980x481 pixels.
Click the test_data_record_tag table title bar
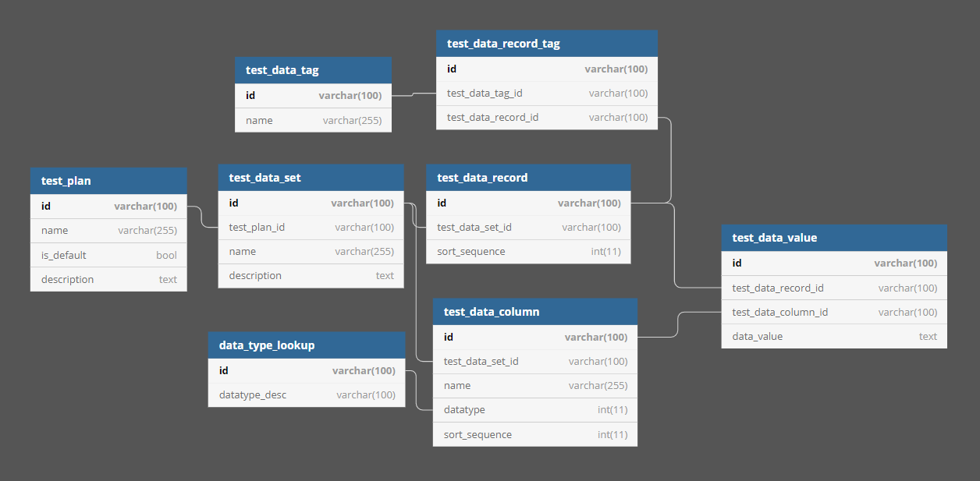click(x=546, y=43)
